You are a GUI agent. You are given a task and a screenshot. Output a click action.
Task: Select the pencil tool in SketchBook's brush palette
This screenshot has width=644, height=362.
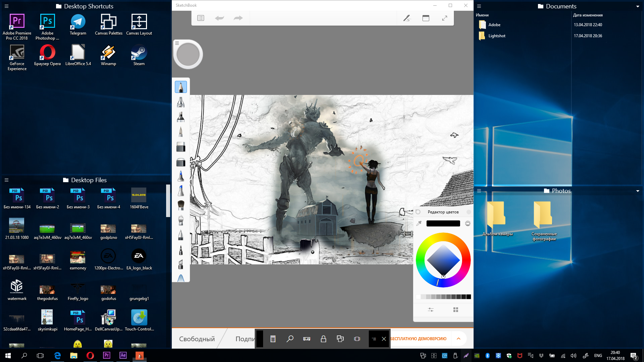181,87
